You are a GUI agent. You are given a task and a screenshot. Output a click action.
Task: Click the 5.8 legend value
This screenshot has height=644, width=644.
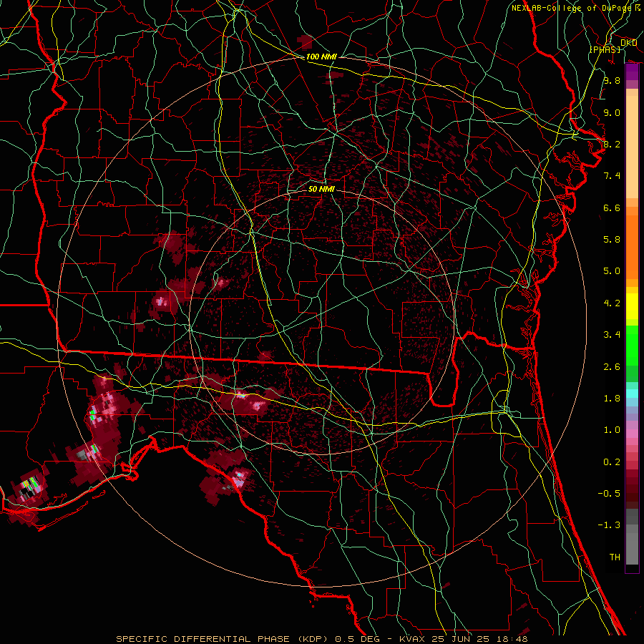point(612,240)
